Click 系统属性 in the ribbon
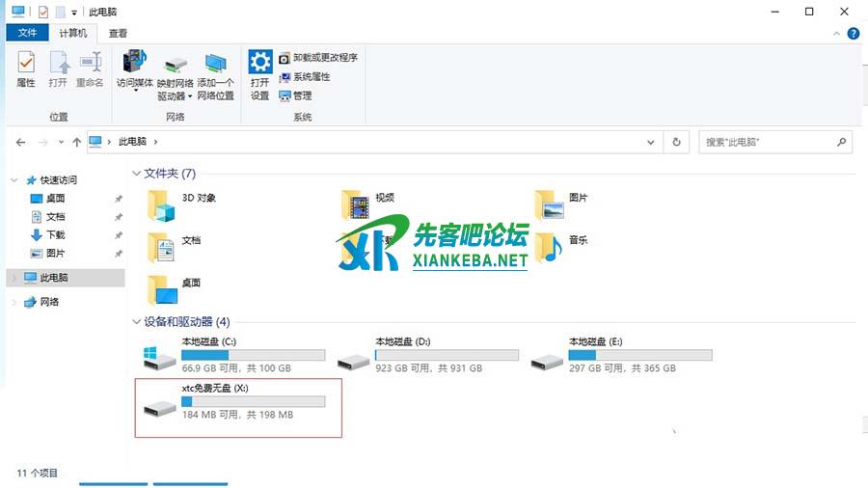Screen dimensions: 868x488 click(x=305, y=77)
